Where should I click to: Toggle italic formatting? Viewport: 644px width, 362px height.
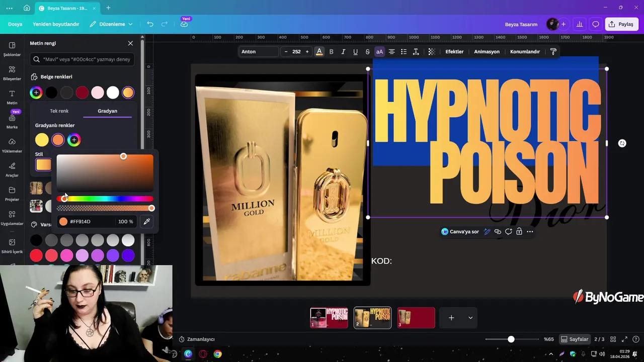(x=343, y=52)
